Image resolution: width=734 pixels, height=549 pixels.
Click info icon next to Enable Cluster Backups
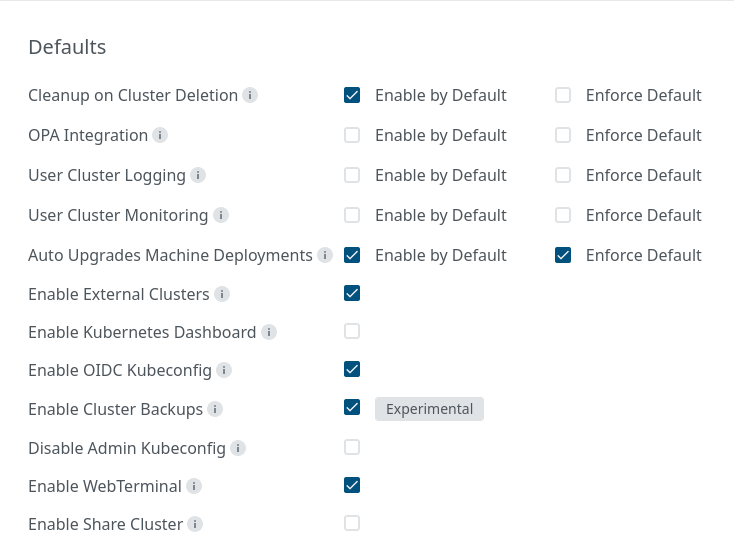click(215, 409)
